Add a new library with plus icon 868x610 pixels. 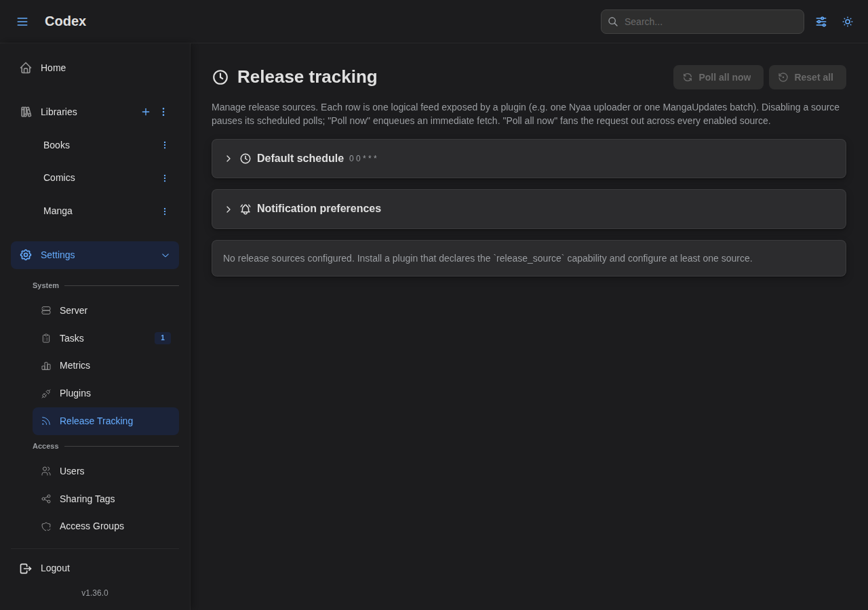146,112
